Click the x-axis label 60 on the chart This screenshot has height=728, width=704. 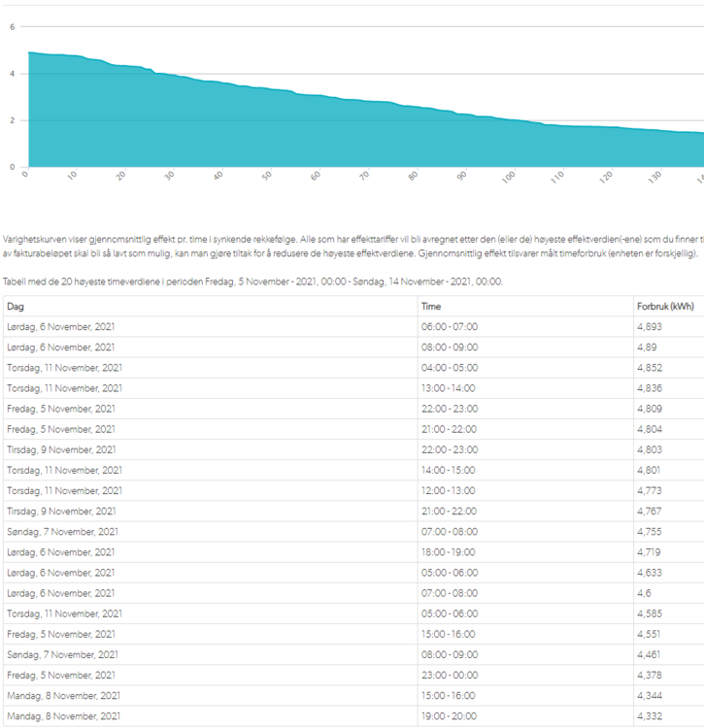click(x=316, y=177)
